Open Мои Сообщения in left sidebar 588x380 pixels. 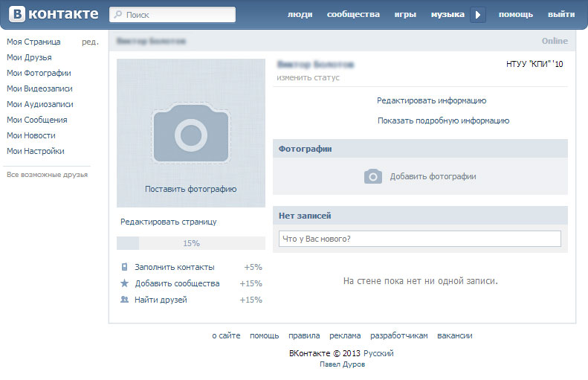[37, 120]
